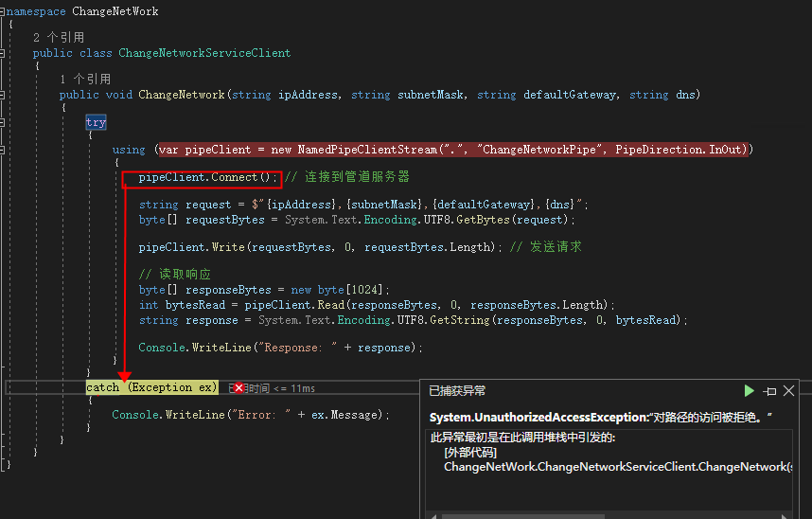
Task: Collapse the ChangeNetworkServiceClient class block
Action: coord(2,53)
